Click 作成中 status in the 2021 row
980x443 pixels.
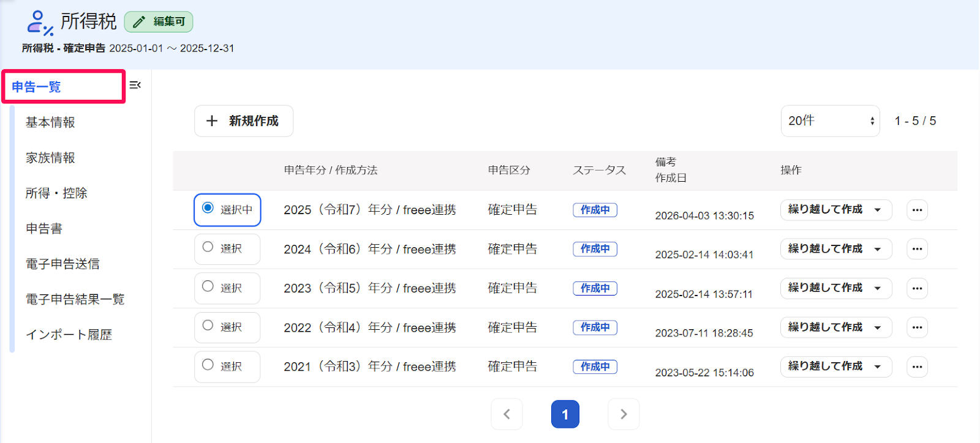point(595,367)
